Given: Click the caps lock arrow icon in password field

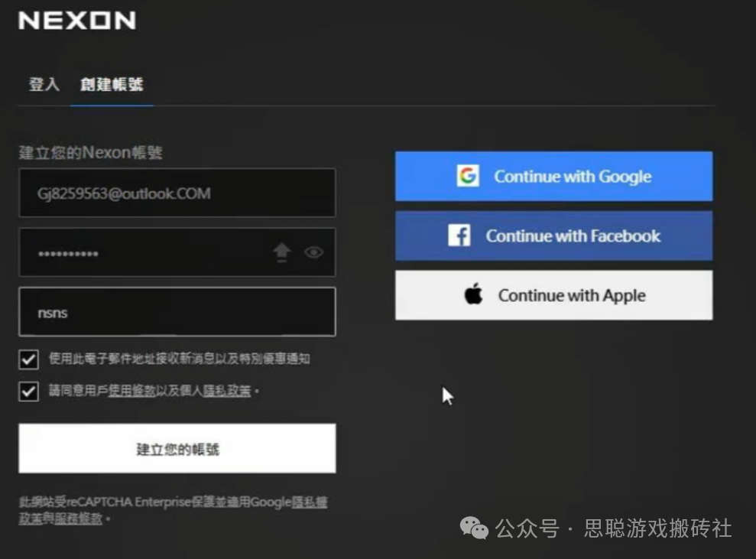Looking at the screenshot, I should click(x=282, y=252).
